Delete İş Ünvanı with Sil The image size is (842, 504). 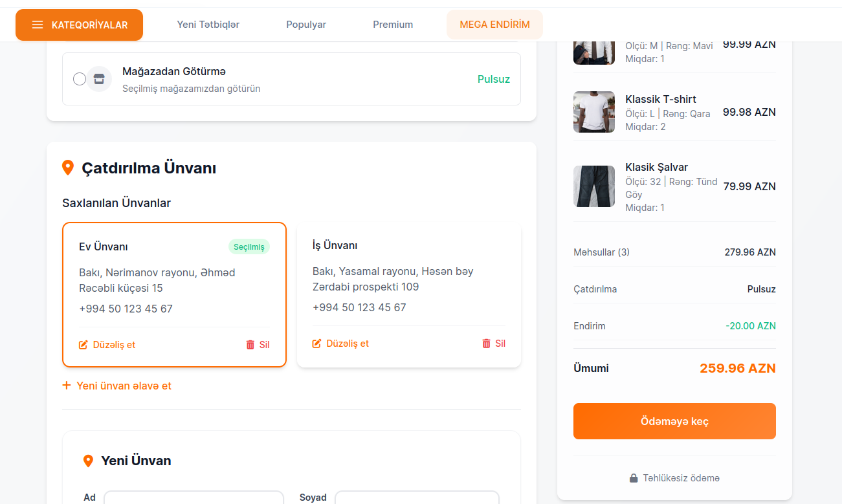point(494,344)
